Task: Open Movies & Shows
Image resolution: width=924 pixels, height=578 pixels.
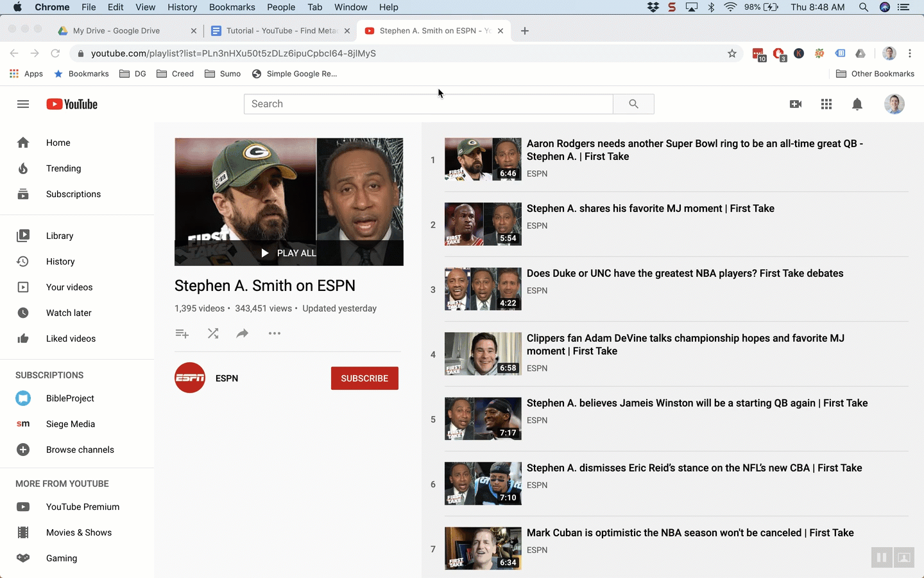Action: [77, 532]
